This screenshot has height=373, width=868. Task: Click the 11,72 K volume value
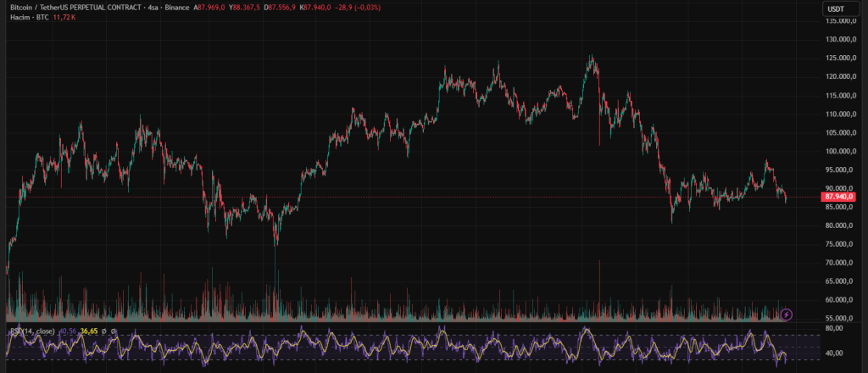pos(65,17)
